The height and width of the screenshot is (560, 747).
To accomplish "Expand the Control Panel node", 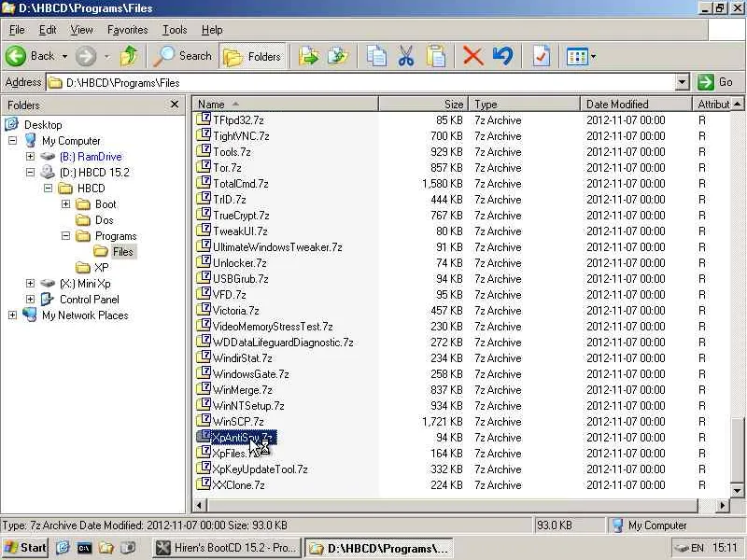I will [x=30, y=299].
